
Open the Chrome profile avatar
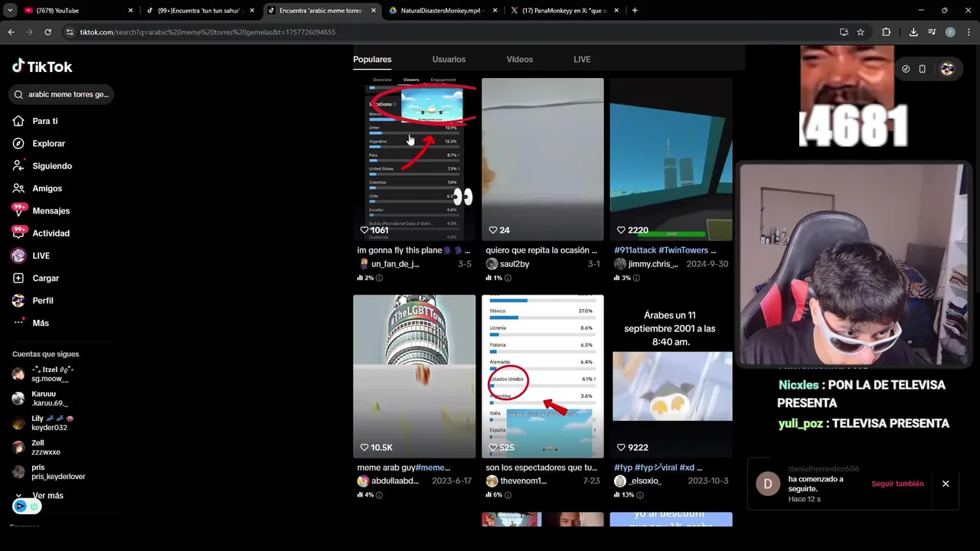(950, 32)
